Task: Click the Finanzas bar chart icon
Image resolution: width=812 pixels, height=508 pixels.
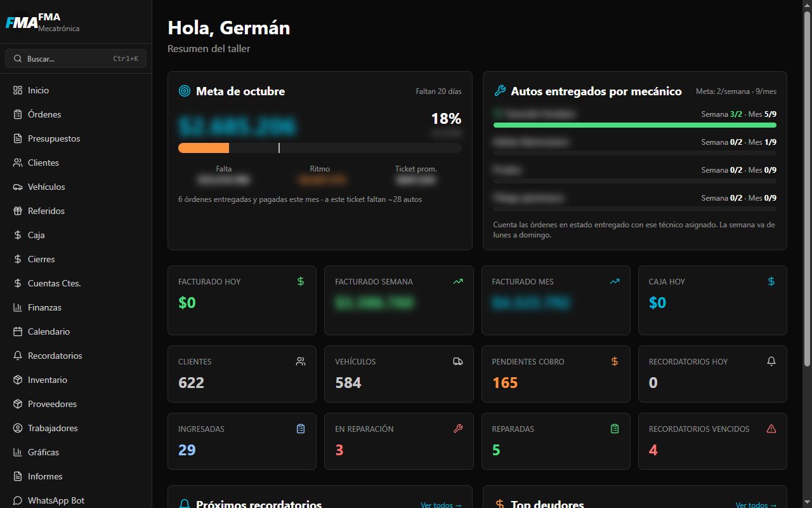Action: coord(18,307)
